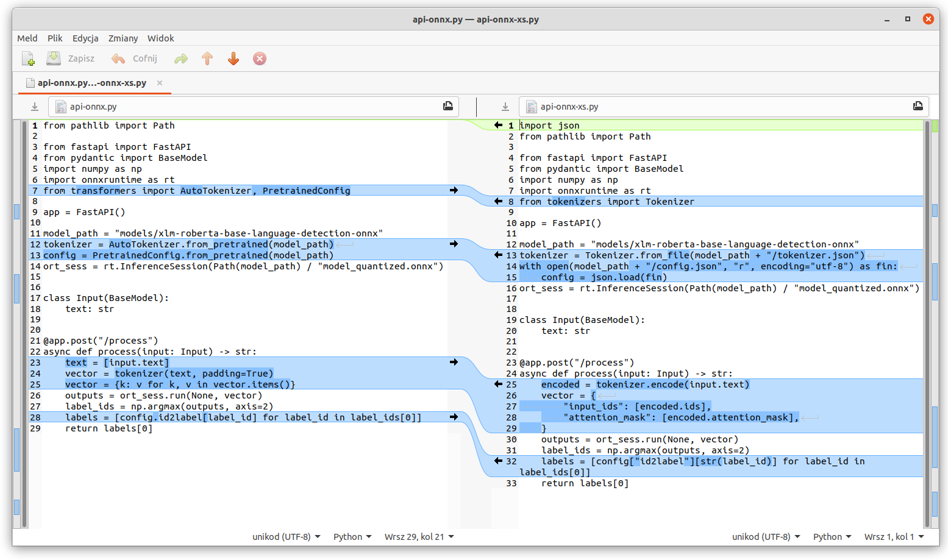Open the Edycja menu
This screenshot has width=948, height=560.
coord(85,38)
